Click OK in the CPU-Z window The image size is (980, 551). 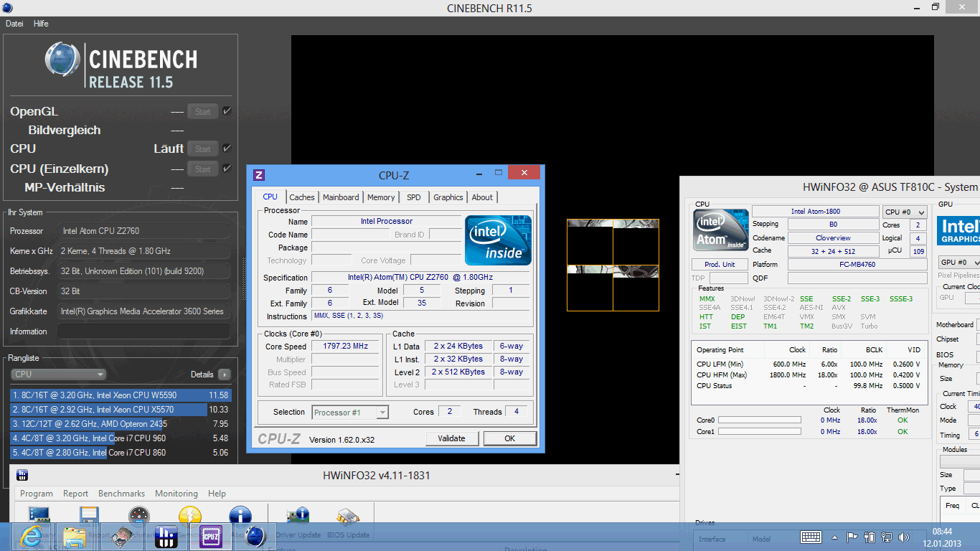(x=509, y=438)
